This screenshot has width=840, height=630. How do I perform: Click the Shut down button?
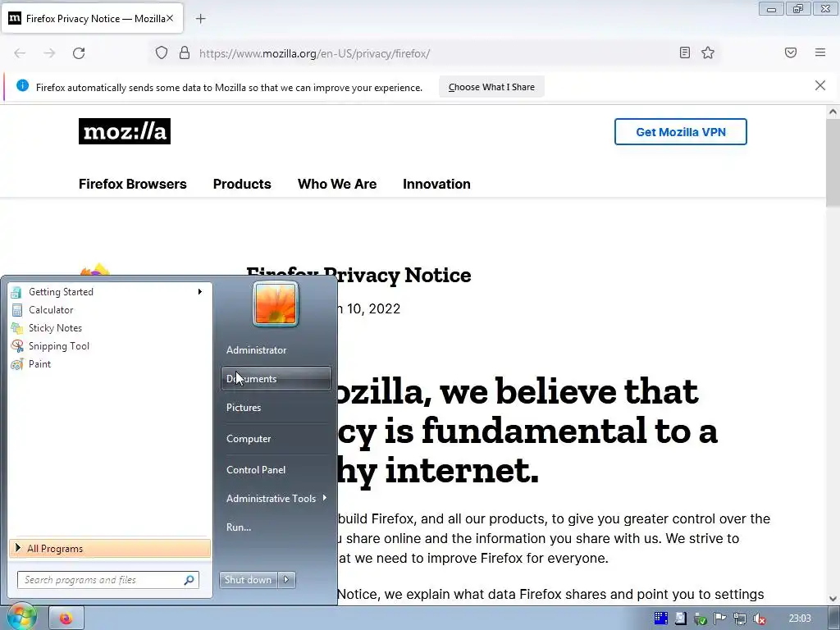pos(249,580)
